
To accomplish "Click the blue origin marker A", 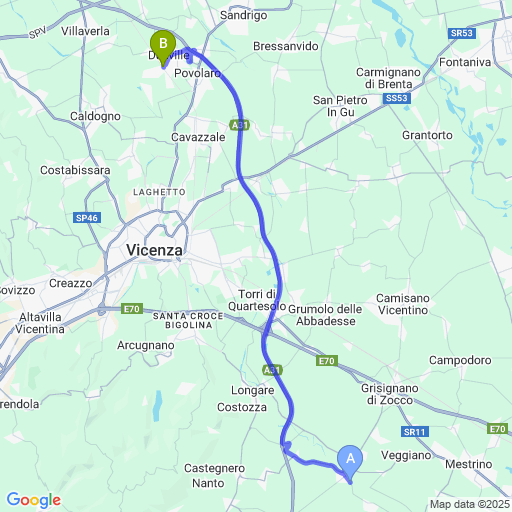I will coord(350,464).
